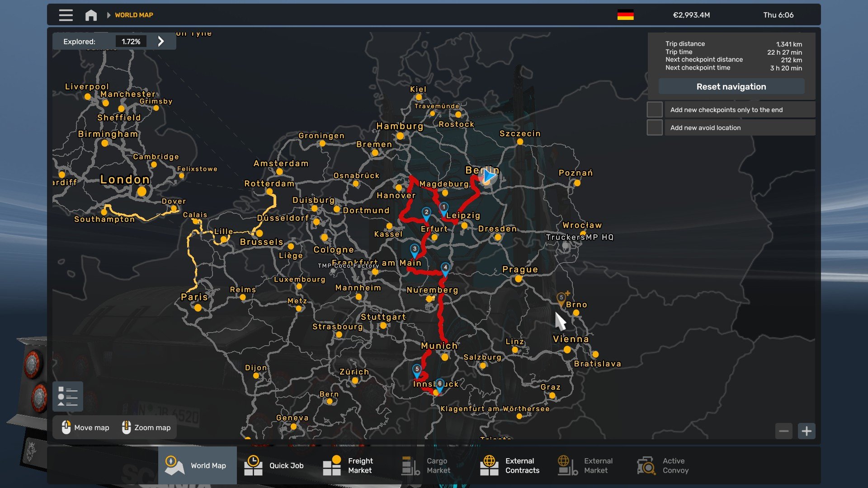Expand the Explored percentage panel
Image resolution: width=868 pixels, height=488 pixels.
(161, 42)
